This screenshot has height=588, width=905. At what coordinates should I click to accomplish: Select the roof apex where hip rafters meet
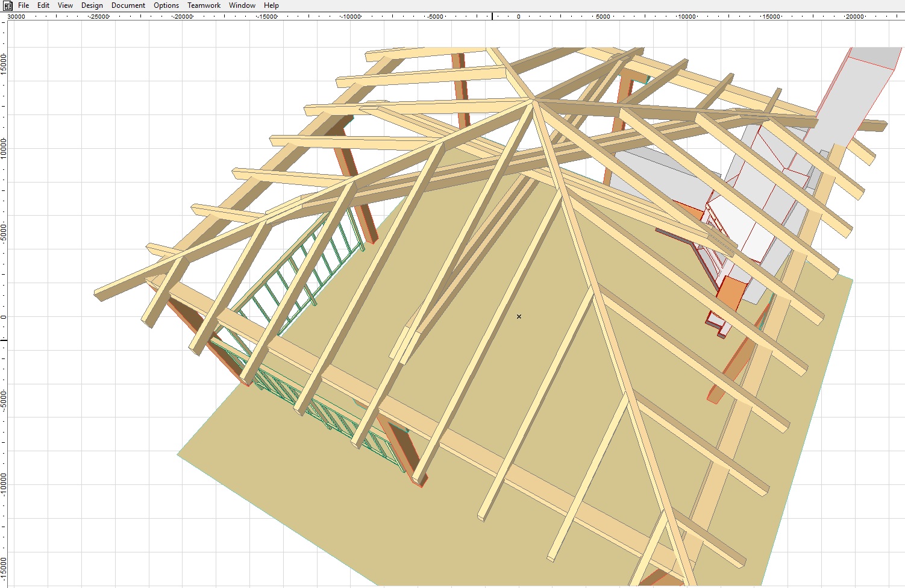pyautogui.click(x=533, y=99)
